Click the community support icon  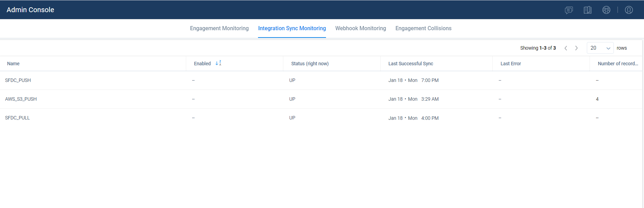pyautogui.click(x=606, y=10)
